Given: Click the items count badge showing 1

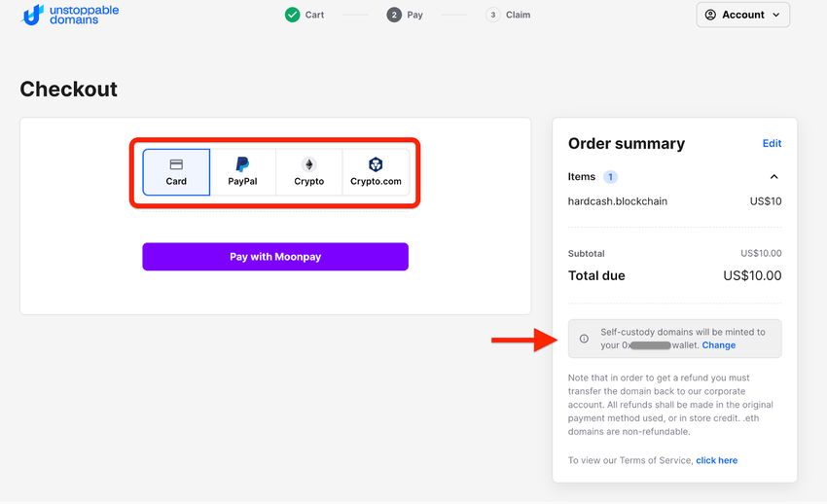Looking at the screenshot, I should pos(610,177).
